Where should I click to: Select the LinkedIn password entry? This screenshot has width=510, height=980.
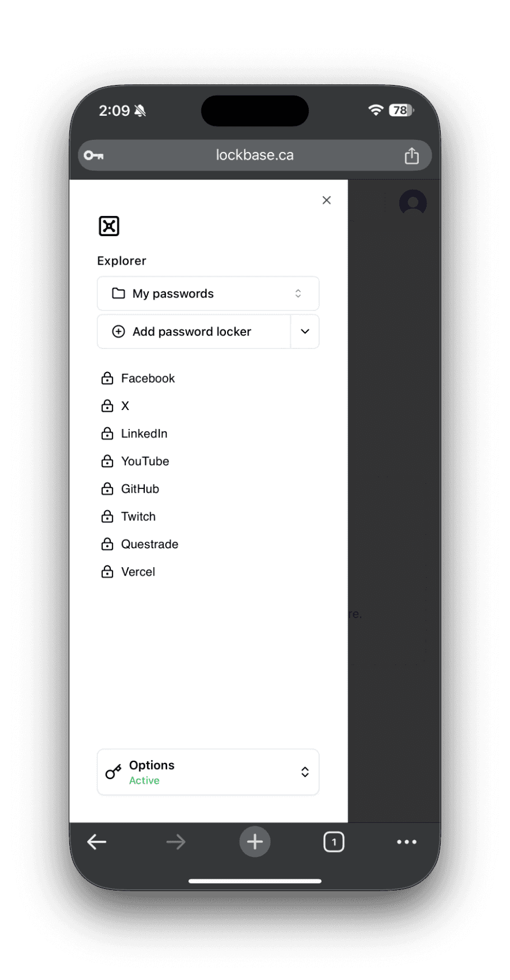click(x=144, y=434)
